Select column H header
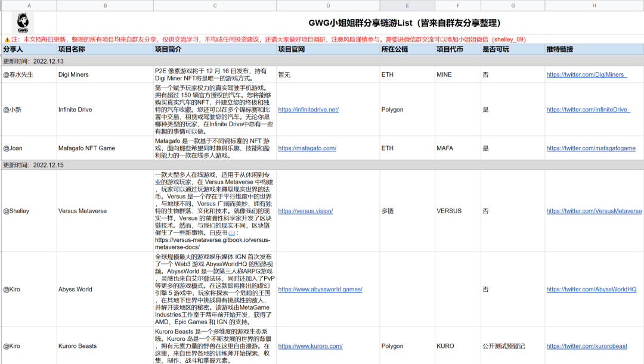 [595, 5]
